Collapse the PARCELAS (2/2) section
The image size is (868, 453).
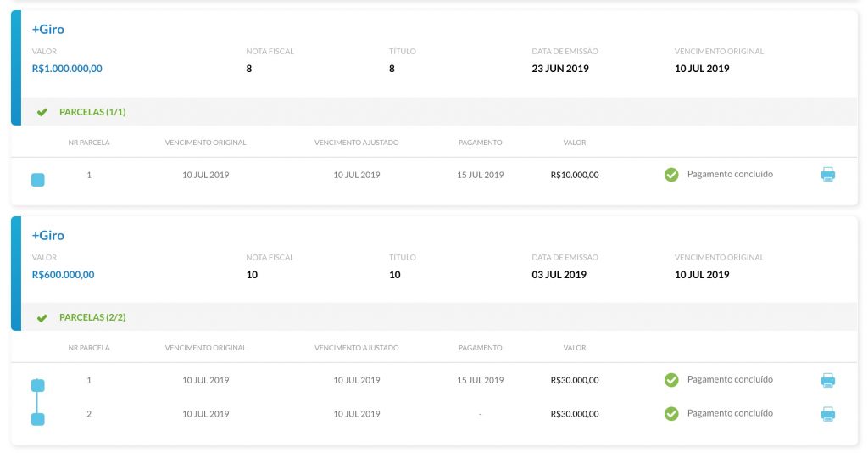click(92, 317)
